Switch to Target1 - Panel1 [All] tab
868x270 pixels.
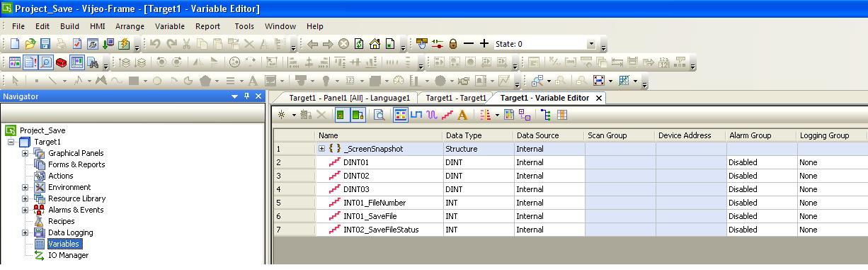point(349,98)
